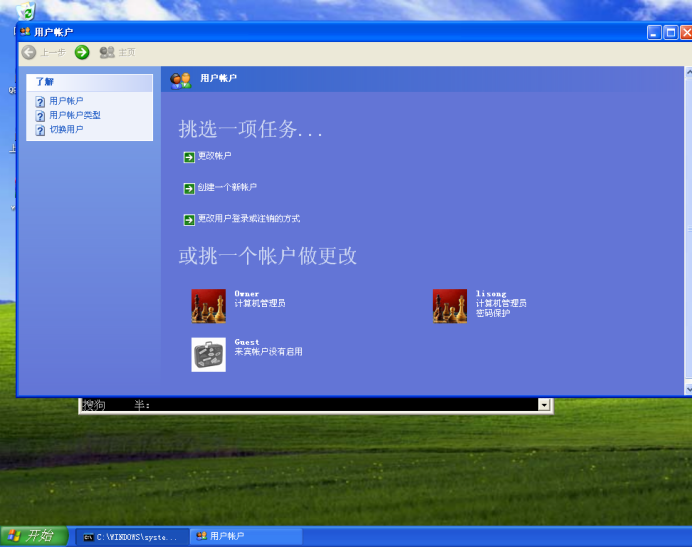The width and height of the screenshot is (693, 547).
Task: Click the title bar window icon
Action: click(x=25, y=31)
